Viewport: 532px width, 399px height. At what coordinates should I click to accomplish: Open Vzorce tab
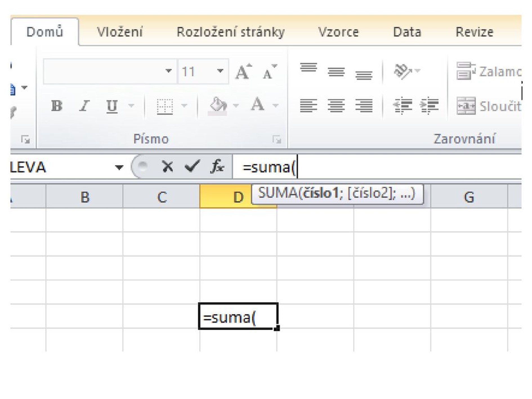pos(338,32)
